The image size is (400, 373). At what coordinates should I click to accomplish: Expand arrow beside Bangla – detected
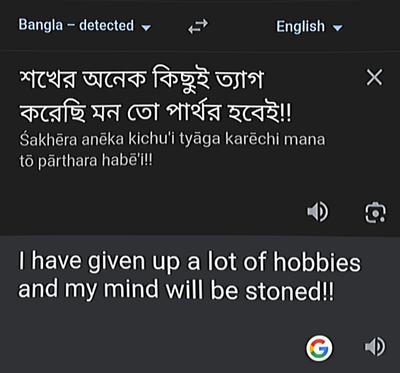146,27
